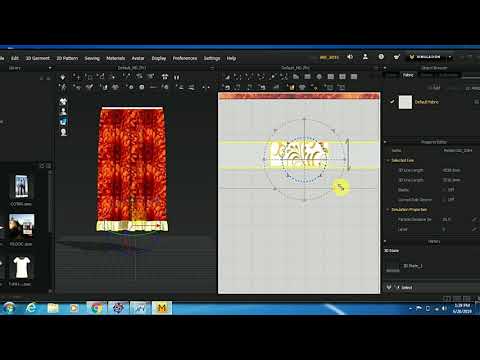Click the round clock-like icon in top bar
Image resolution: width=480 pixels, height=360 pixels.
click(x=381, y=57)
